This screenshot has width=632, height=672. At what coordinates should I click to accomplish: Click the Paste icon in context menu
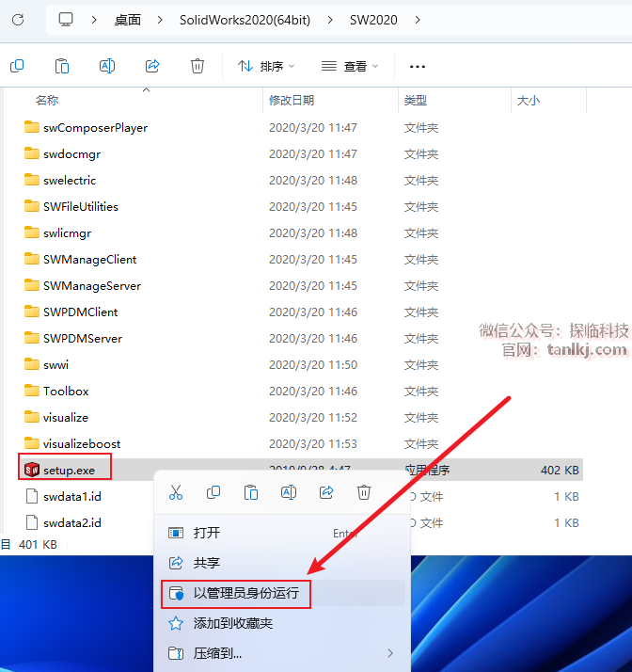tap(251, 492)
